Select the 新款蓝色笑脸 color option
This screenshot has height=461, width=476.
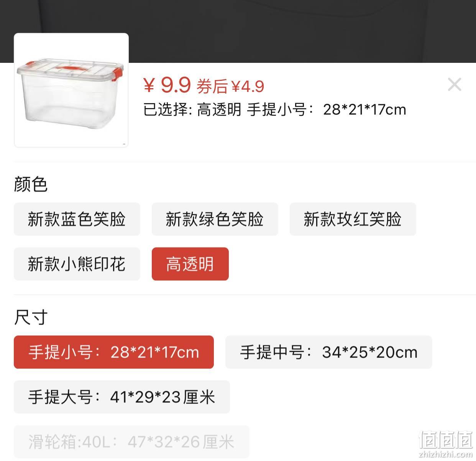tap(77, 219)
